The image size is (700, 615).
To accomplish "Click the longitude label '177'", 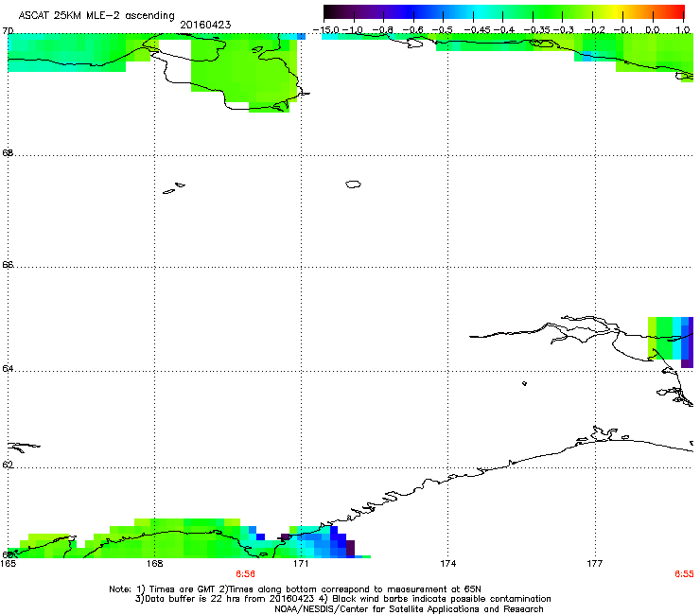I will coord(595,564).
